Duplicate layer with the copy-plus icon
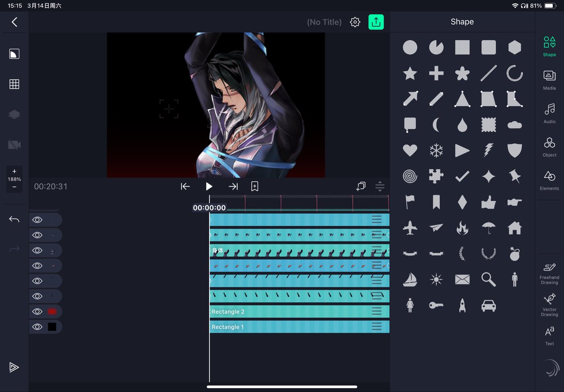This screenshot has height=392, width=564. pyautogui.click(x=360, y=187)
